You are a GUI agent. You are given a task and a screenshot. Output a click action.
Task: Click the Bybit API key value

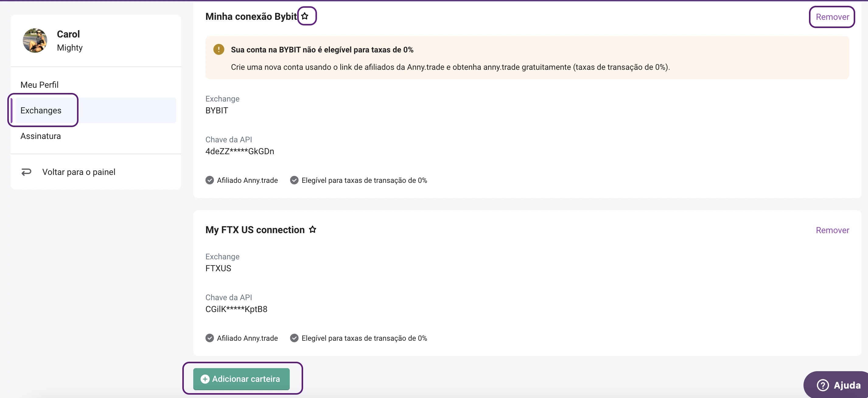(240, 151)
